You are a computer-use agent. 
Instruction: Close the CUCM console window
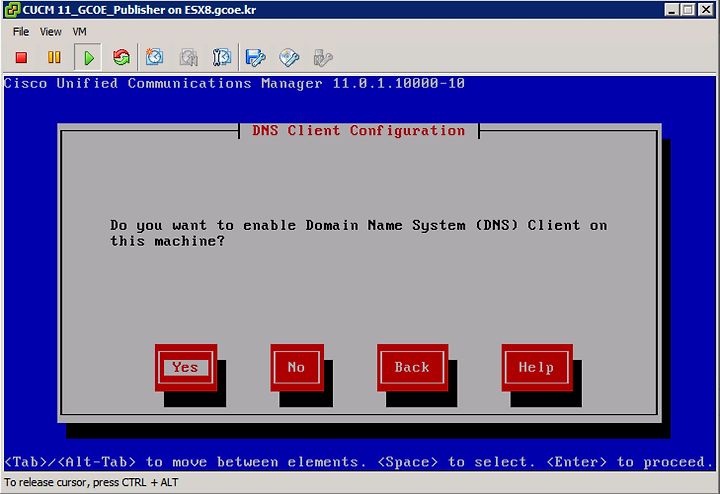point(705,10)
